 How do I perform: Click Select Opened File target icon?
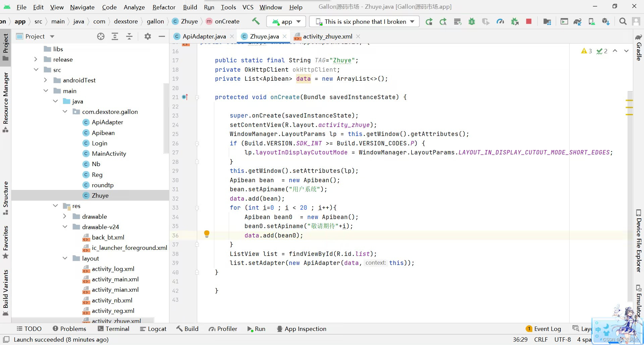click(101, 37)
